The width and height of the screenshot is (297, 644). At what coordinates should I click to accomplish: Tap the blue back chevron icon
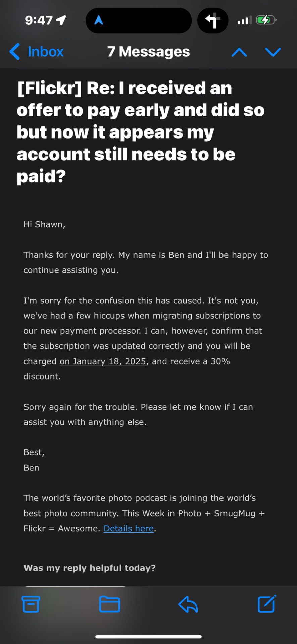[x=15, y=52]
